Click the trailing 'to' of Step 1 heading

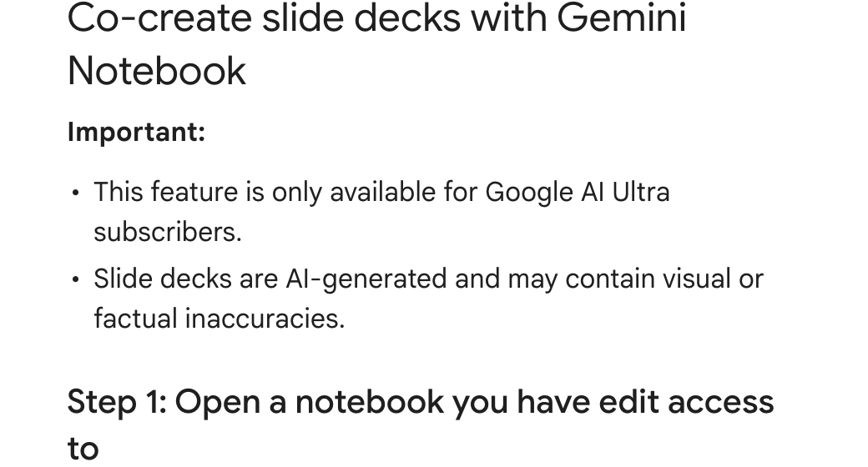(83, 449)
